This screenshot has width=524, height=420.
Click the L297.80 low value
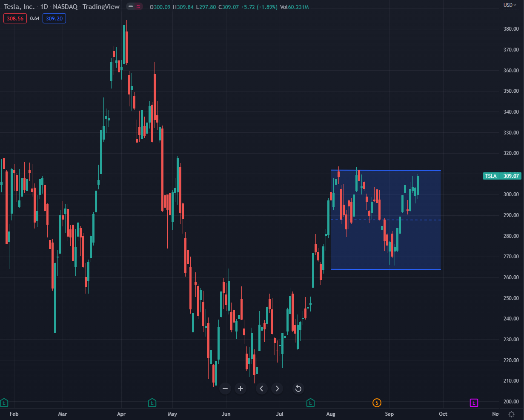(206, 7)
